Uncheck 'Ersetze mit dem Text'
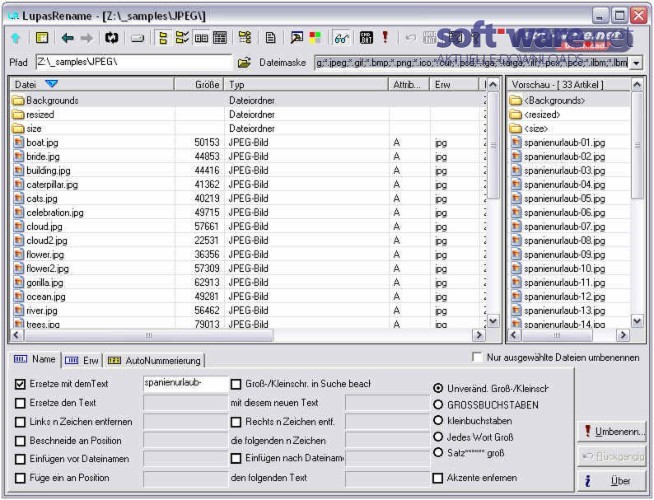The height and width of the screenshot is (500, 654). tap(20, 384)
